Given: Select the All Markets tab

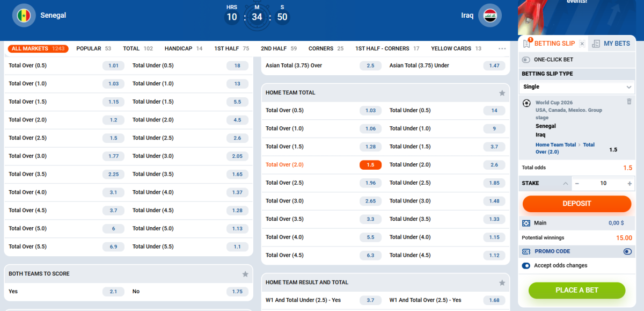Looking at the screenshot, I should tap(38, 48).
